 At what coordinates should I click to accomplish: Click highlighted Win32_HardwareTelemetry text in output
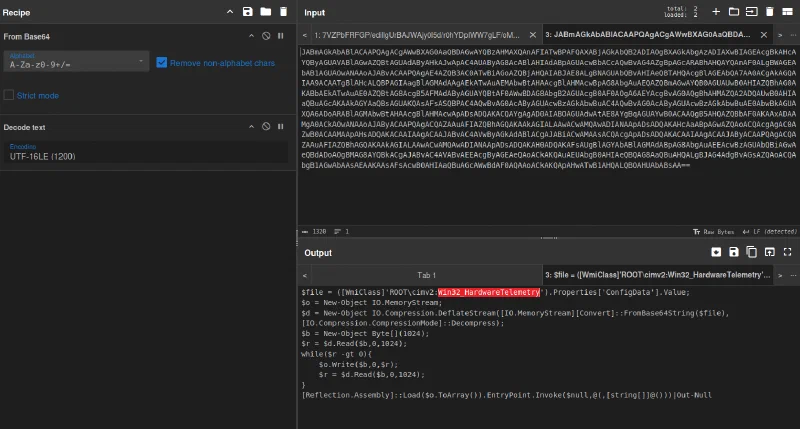click(x=489, y=292)
